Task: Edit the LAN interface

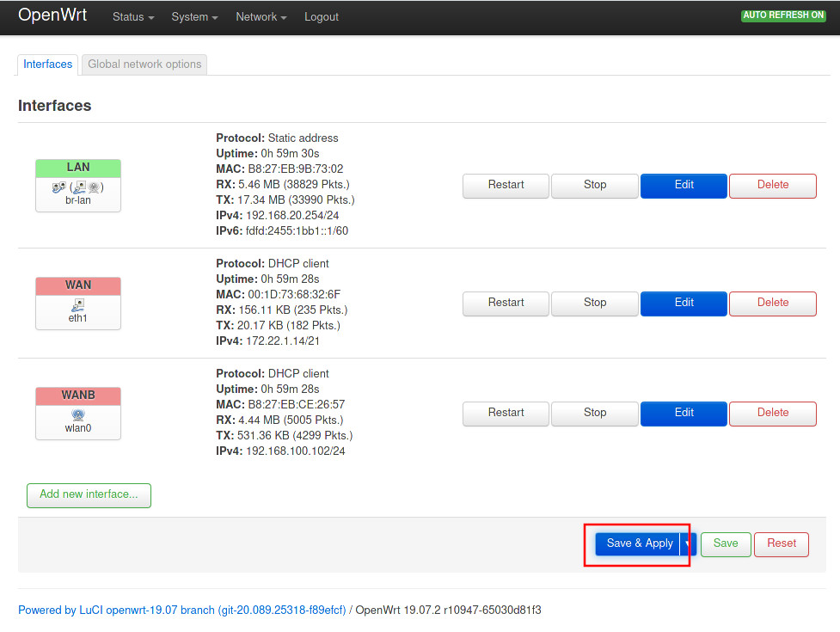Action: (684, 186)
